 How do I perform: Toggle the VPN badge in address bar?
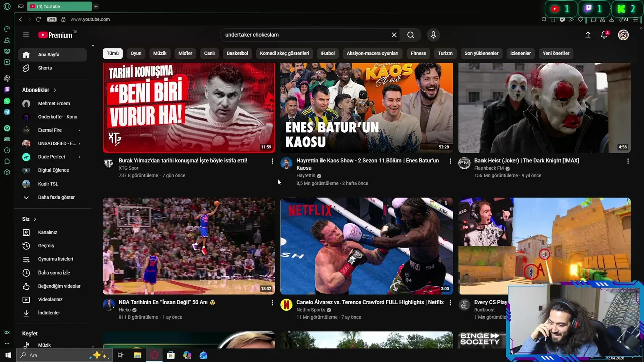coord(52,19)
